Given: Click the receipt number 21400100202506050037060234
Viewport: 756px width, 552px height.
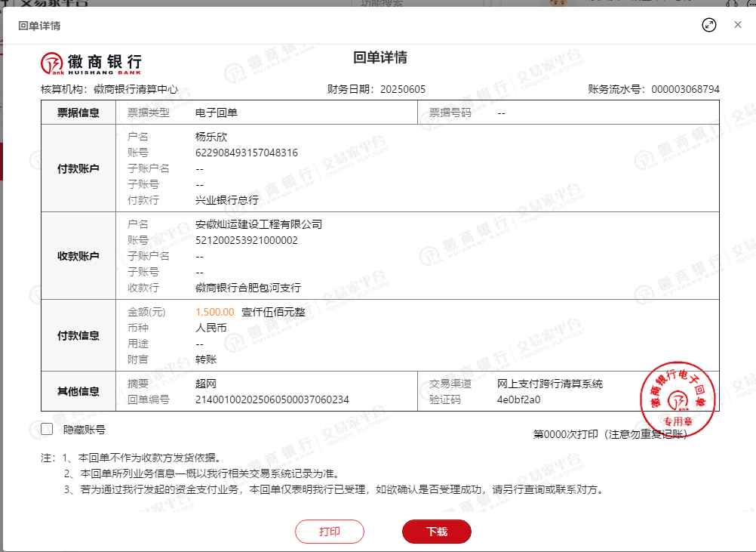Looking at the screenshot, I should [272, 399].
